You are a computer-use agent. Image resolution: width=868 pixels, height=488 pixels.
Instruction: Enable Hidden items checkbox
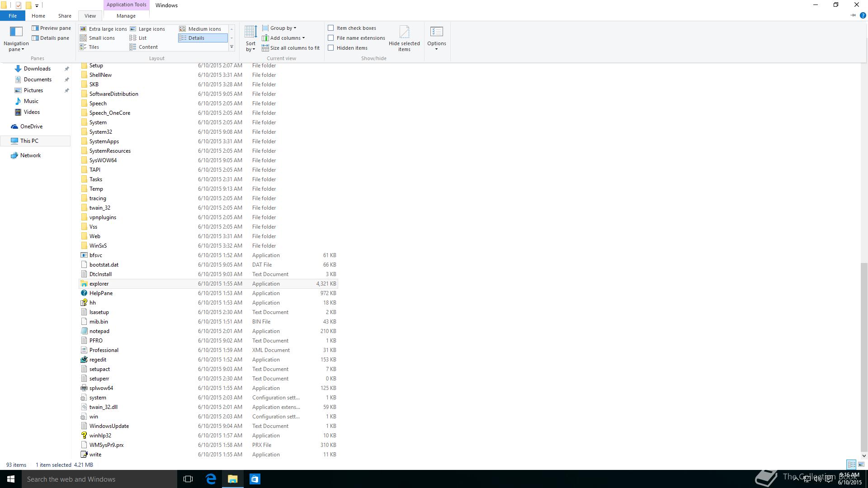(x=331, y=48)
